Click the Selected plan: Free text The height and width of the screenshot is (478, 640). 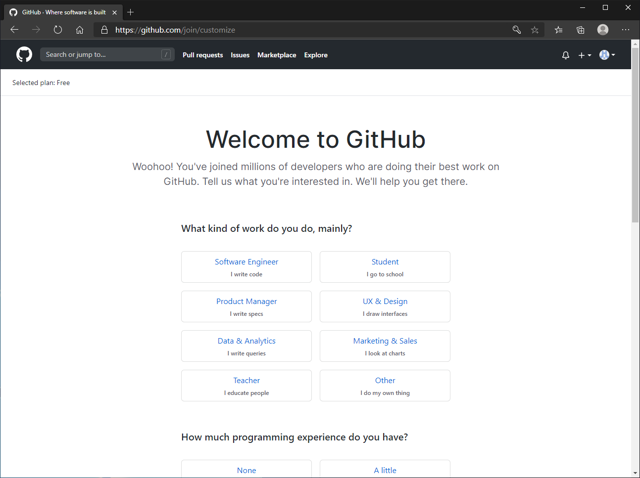point(41,82)
